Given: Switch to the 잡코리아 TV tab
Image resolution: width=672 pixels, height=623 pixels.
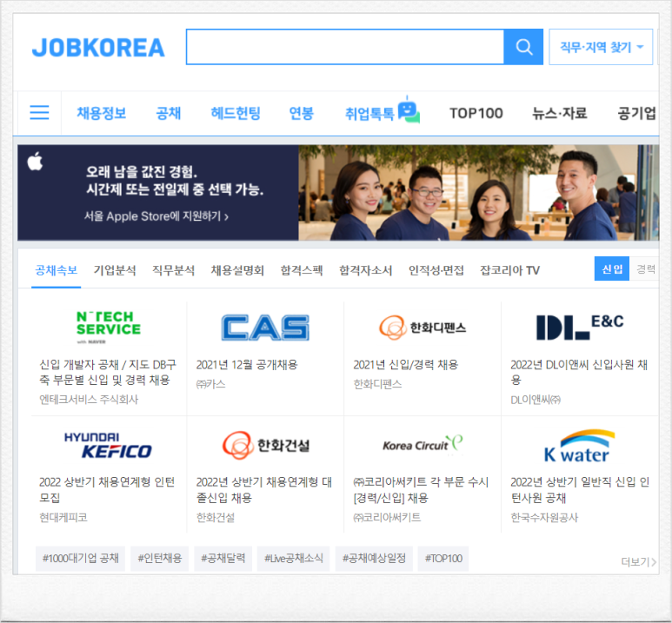Looking at the screenshot, I should (x=509, y=270).
